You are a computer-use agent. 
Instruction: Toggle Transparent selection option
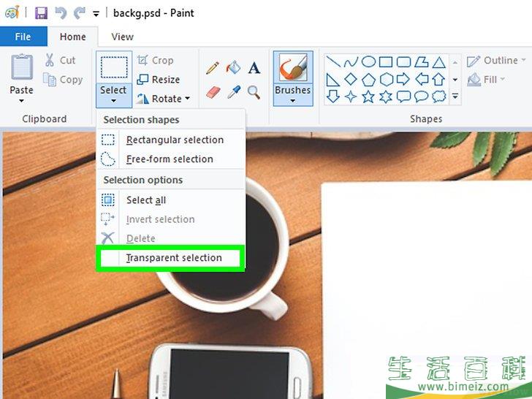click(x=170, y=258)
